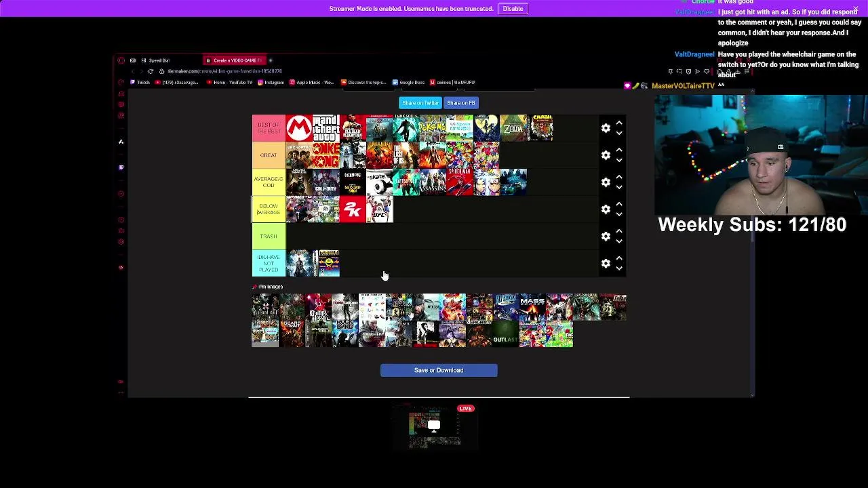868x488 pixels.
Task: Move TRASH tier row up
Action: point(619,231)
